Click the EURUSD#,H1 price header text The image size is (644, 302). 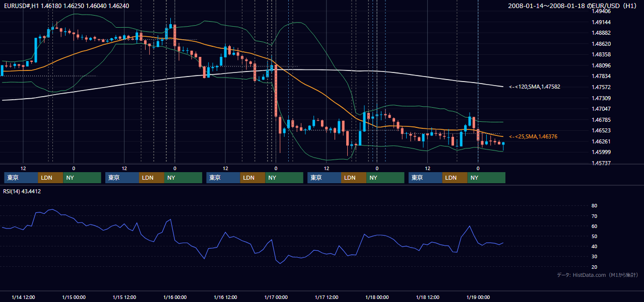click(x=67, y=6)
